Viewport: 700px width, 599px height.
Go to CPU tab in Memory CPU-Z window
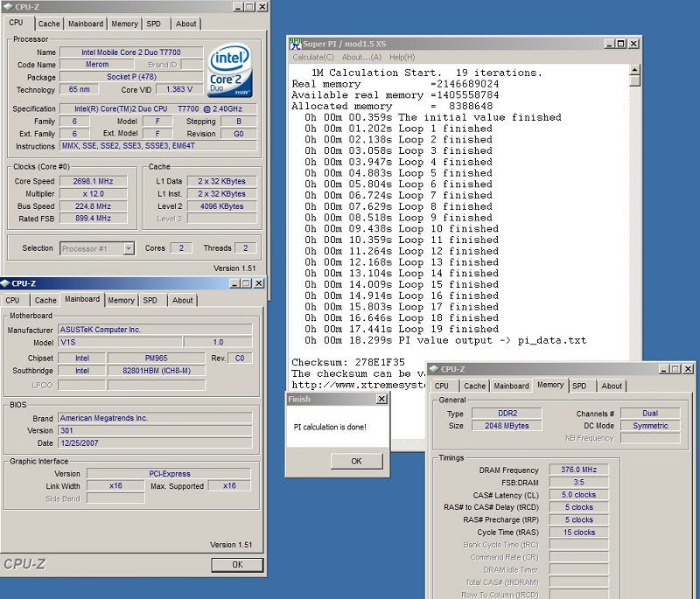click(442, 386)
